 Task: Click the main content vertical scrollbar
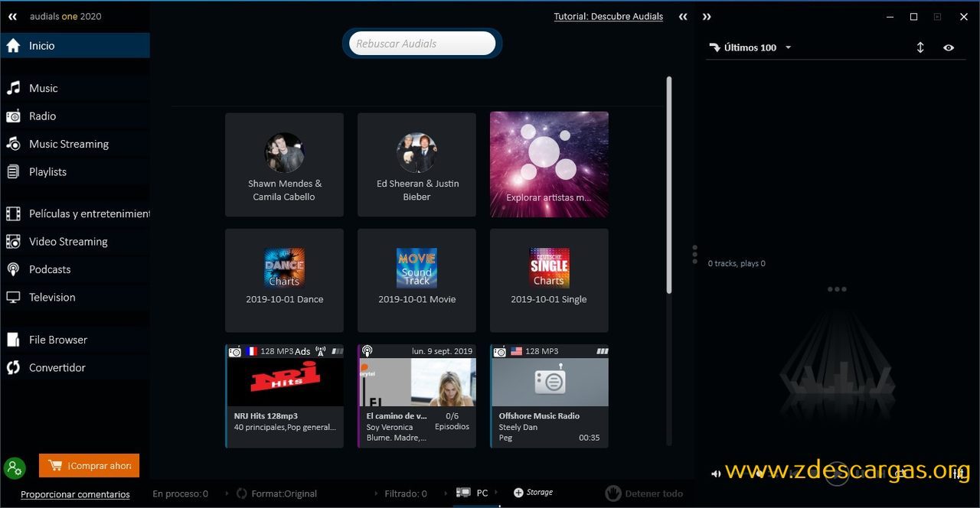(669, 184)
